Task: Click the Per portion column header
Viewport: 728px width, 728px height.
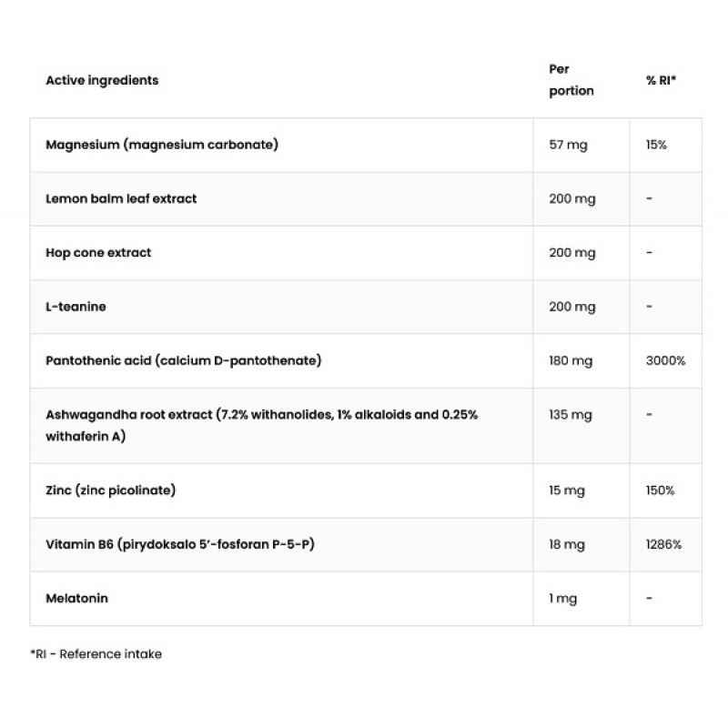Action: pos(571,80)
